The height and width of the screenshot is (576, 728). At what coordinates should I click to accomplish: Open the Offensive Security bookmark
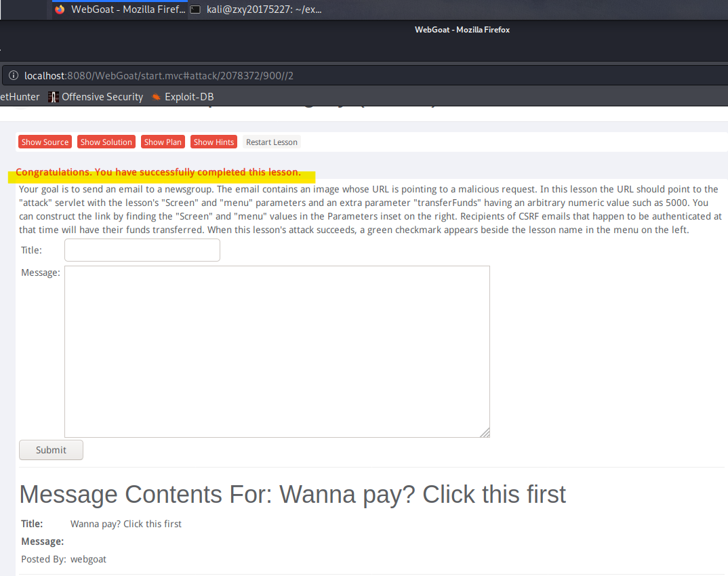coord(96,97)
